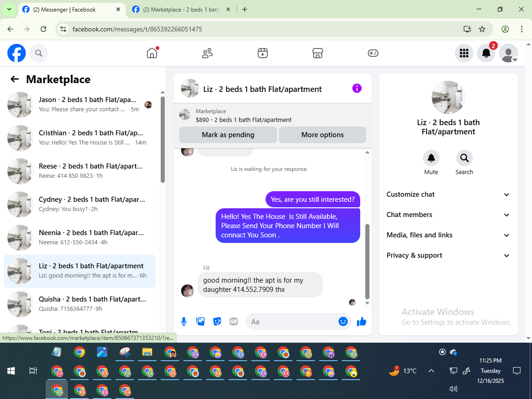Expand the Customize chat section
Viewport: 532px width, 399px height.
[448, 194]
